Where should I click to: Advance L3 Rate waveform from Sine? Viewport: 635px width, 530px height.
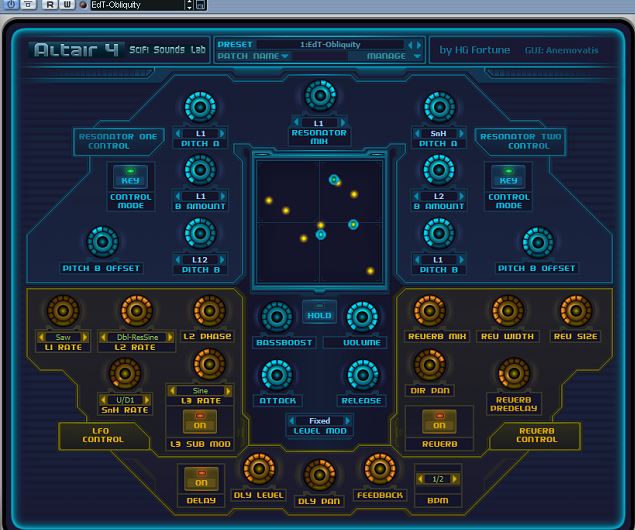coord(228,391)
